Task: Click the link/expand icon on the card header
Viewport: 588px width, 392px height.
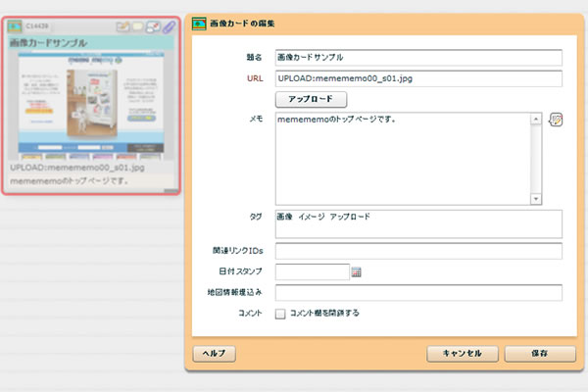Action: (x=153, y=27)
